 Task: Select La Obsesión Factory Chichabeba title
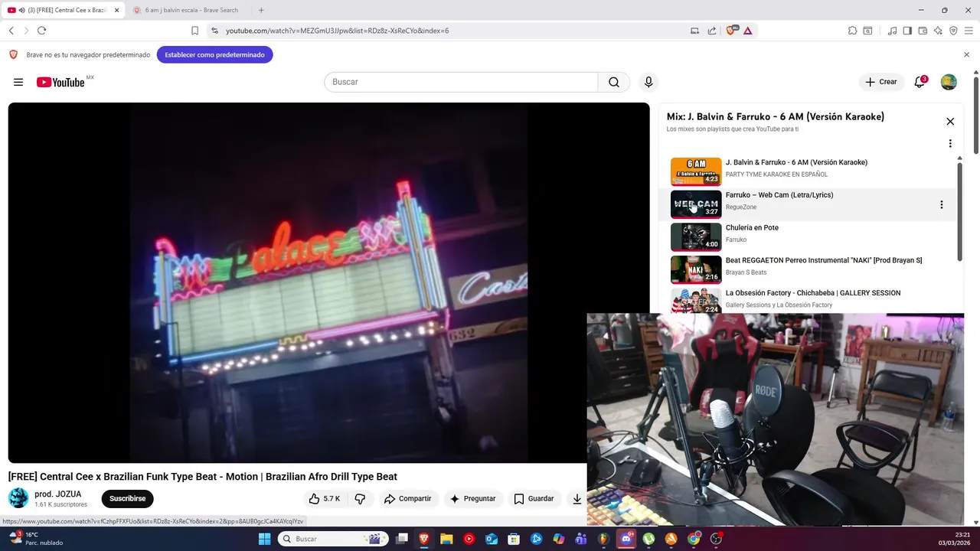tap(813, 293)
